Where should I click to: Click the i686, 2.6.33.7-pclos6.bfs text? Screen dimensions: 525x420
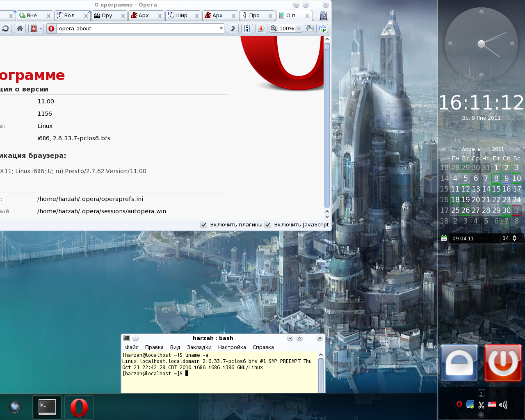[74, 138]
